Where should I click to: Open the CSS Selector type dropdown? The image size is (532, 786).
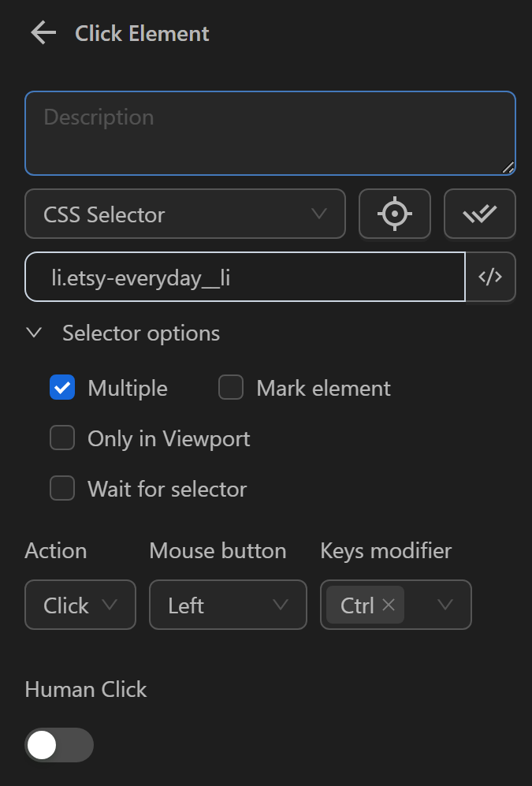tap(184, 214)
